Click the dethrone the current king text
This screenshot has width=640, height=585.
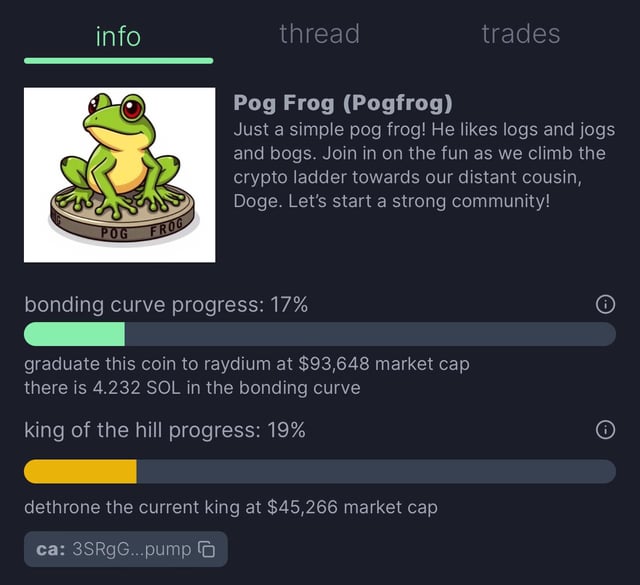pyautogui.click(x=231, y=508)
